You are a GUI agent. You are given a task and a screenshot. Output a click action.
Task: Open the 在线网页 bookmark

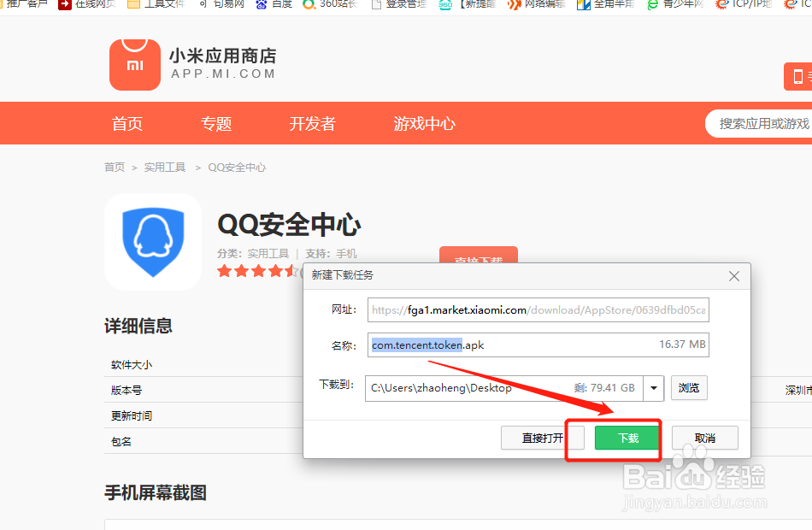pos(87,4)
